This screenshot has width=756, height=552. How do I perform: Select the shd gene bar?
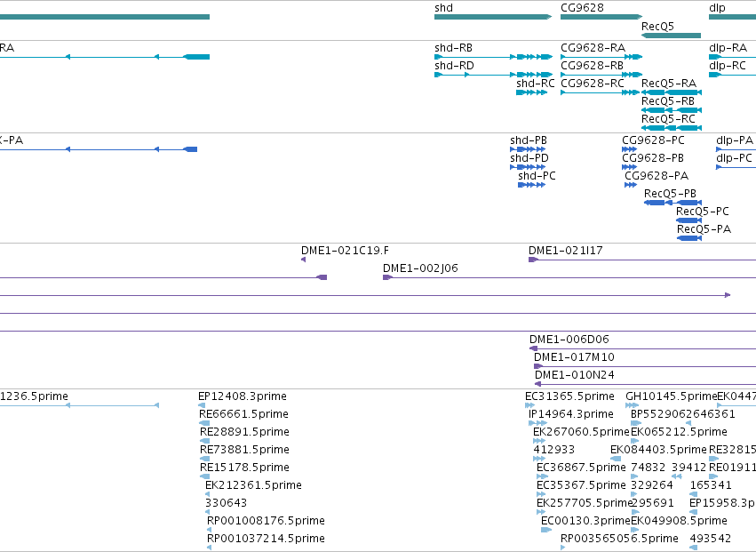[493, 17]
